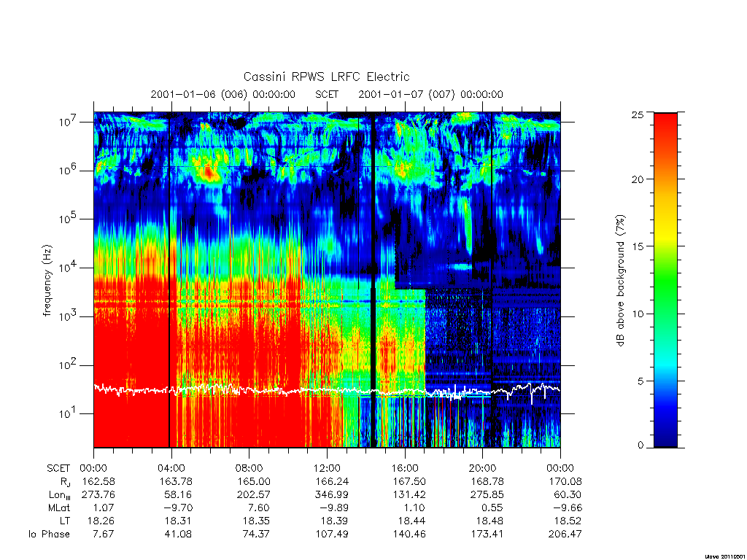This screenshot has width=747, height=560.
Task: Click the R_J value 168.78
Action: 487,481
